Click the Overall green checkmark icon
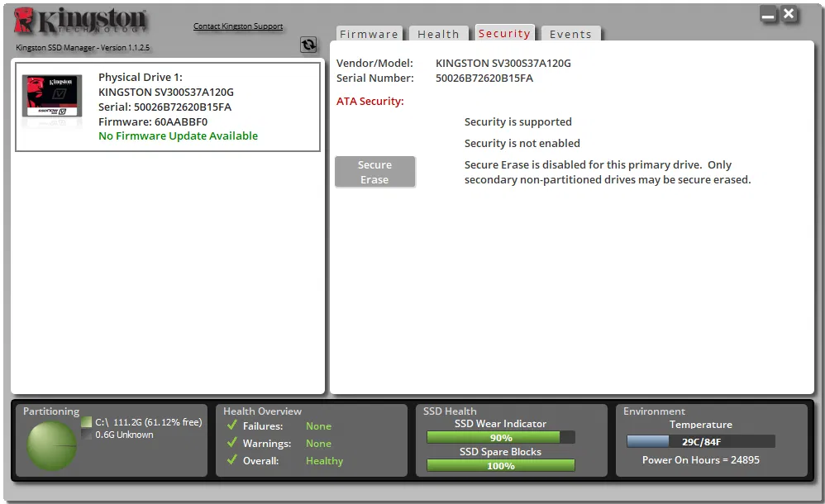The width and height of the screenshot is (825, 504). [232, 459]
